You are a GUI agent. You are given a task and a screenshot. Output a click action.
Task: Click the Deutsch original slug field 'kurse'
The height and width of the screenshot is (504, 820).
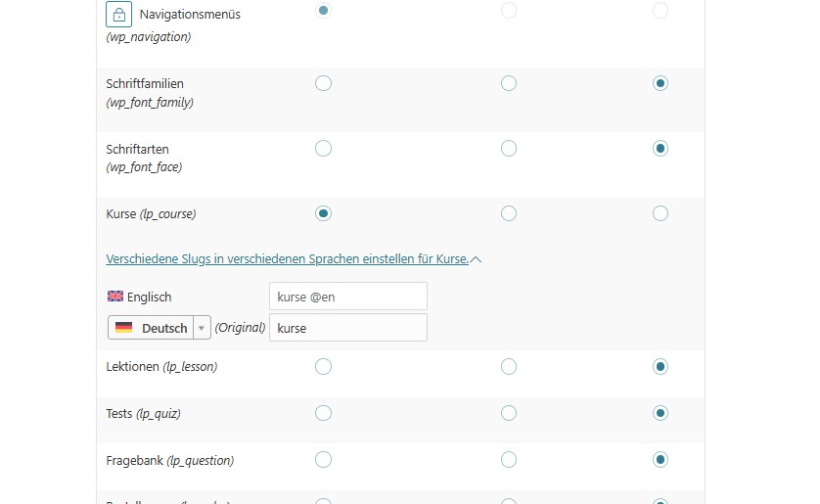347,328
